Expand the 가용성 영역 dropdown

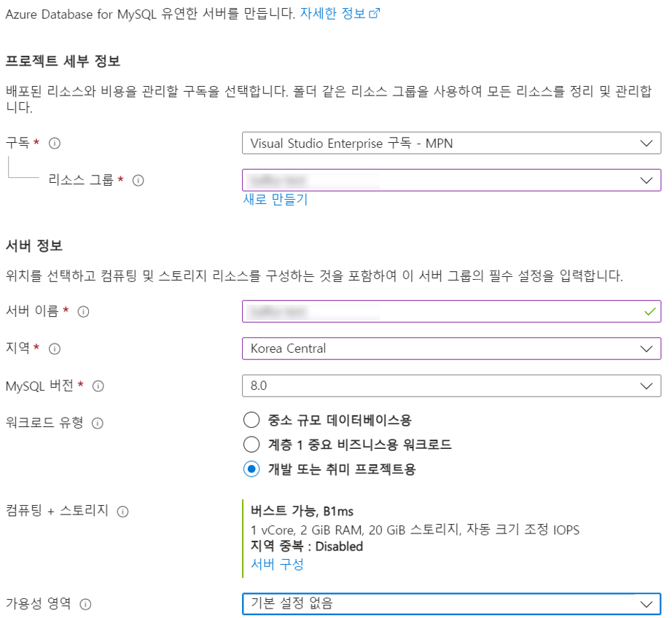point(451,603)
